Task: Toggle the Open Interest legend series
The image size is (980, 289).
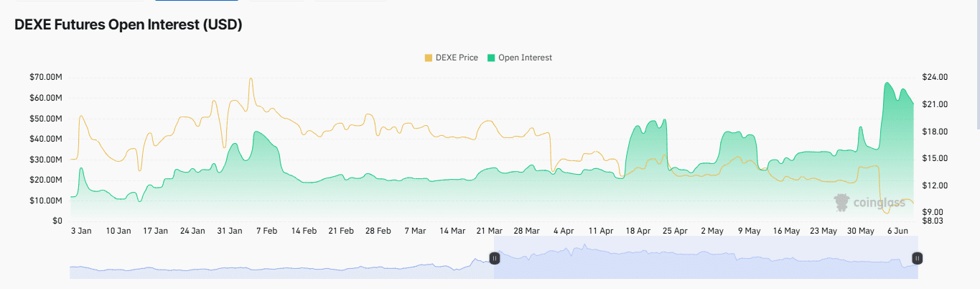Action: point(520,58)
